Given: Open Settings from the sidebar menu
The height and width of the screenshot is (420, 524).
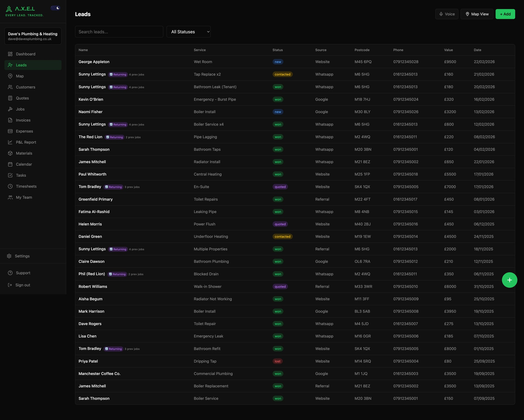Looking at the screenshot, I should click(22, 256).
